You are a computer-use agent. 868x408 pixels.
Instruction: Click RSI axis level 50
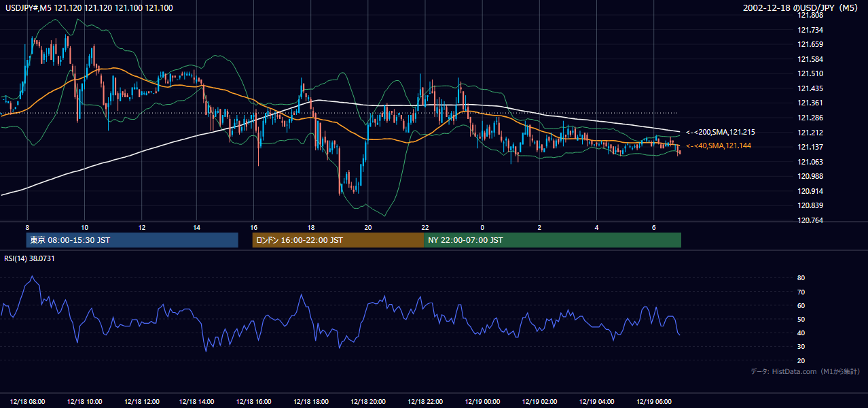pos(801,319)
